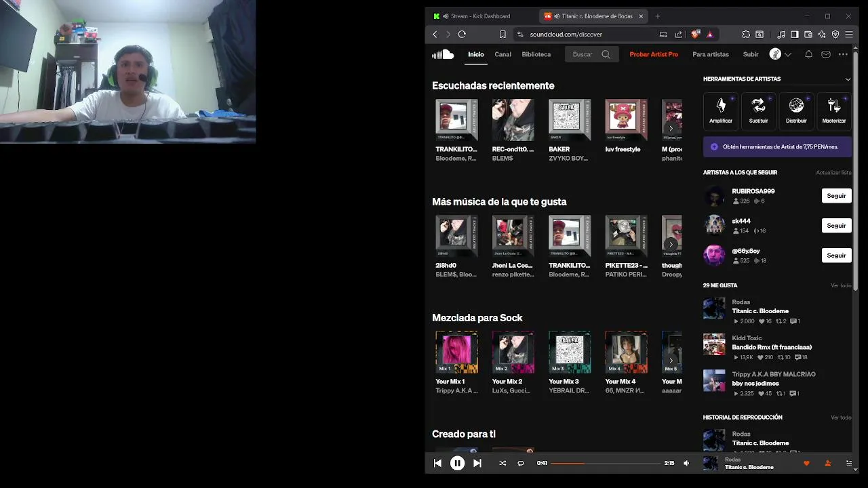Collapse Herramientas de artistas section

coord(848,79)
